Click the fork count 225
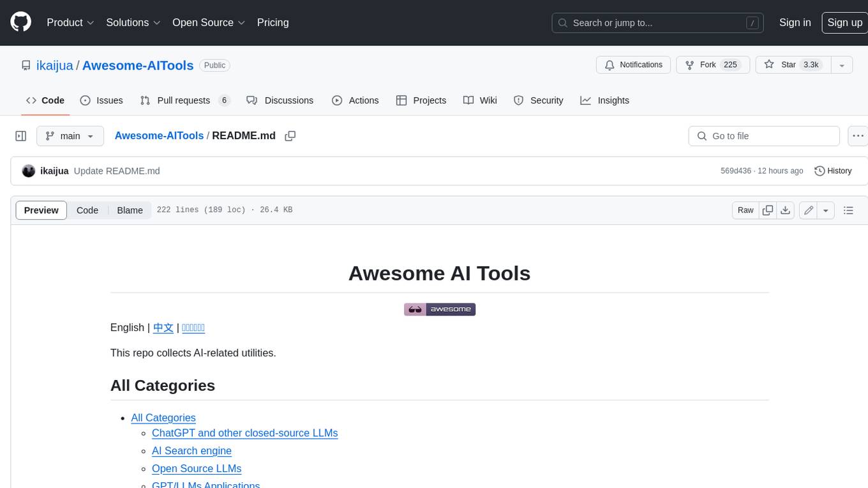This screenshot has width=868, height=488. (731, 65)
